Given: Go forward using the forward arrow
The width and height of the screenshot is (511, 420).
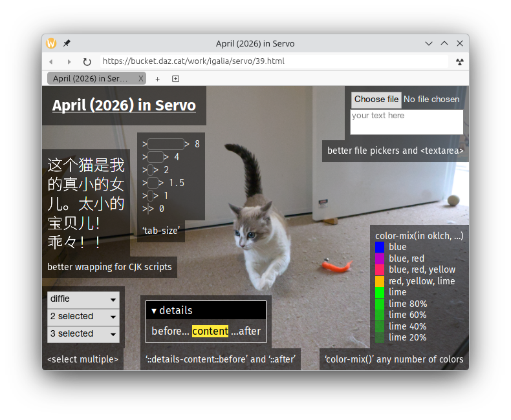Looking at the screenshot, I should point(69,61).
